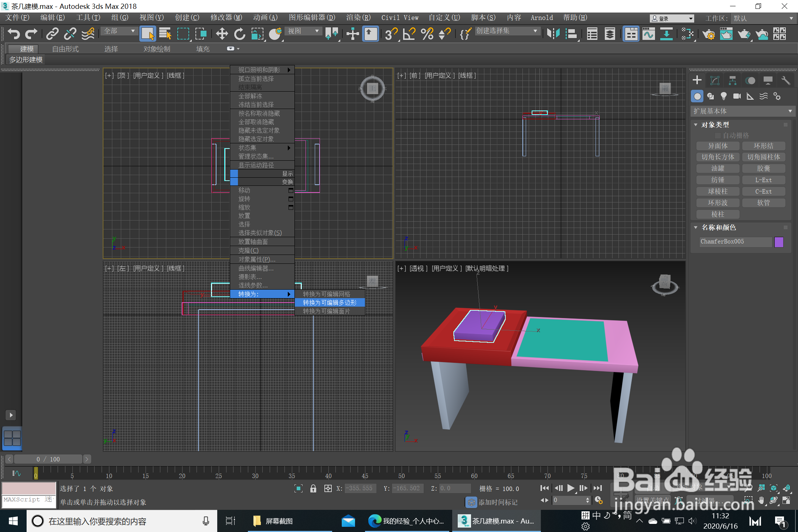The width and height of the screenshot is (798, 532).
Task: Select the Link tool icon
Action: (52, 34)
